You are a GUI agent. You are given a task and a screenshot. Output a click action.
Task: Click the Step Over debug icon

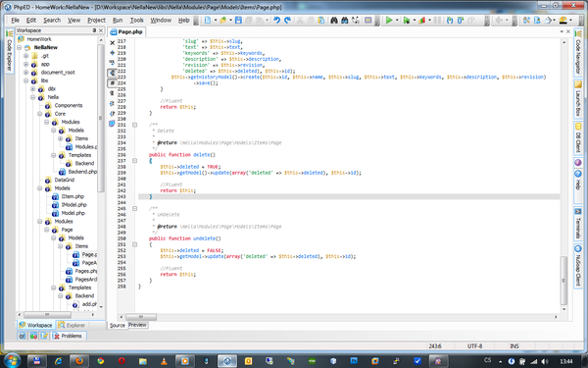(461, 21)
